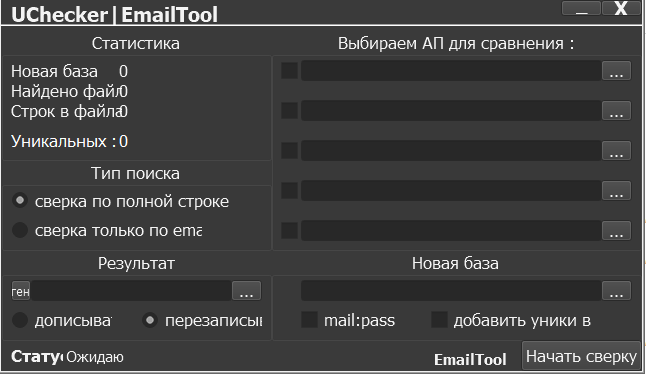This screenshot has height=374, width=646.
Task: Focus the Новая база path field
Action: 451,291
